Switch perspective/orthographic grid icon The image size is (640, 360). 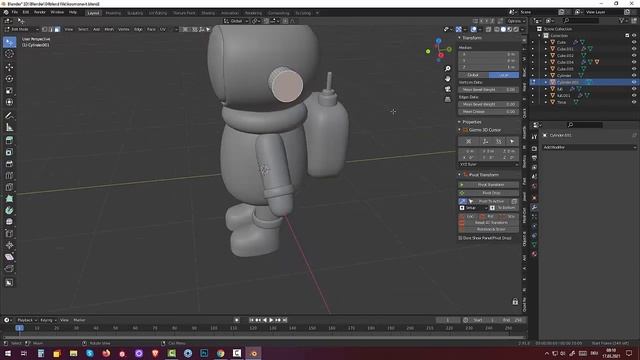pos(448,99)
